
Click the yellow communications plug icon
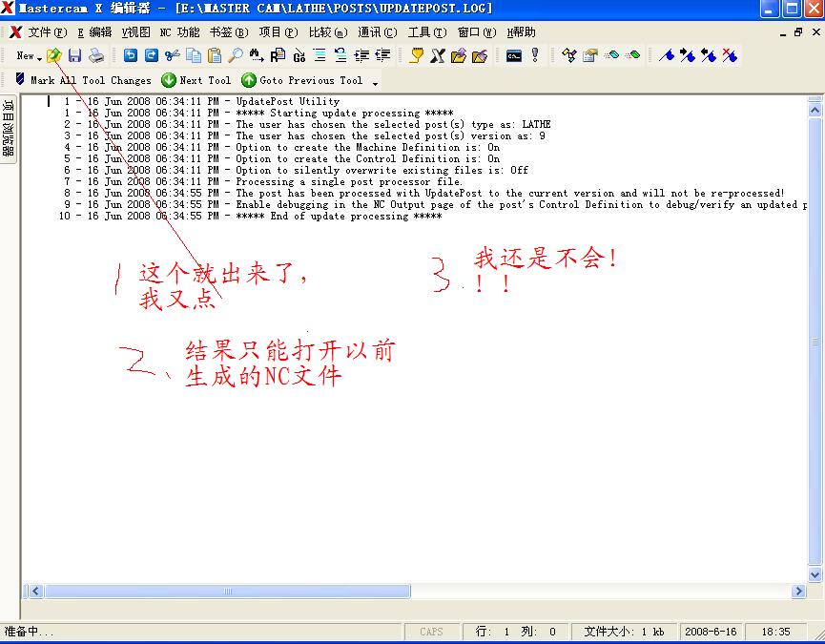point(416,55)
